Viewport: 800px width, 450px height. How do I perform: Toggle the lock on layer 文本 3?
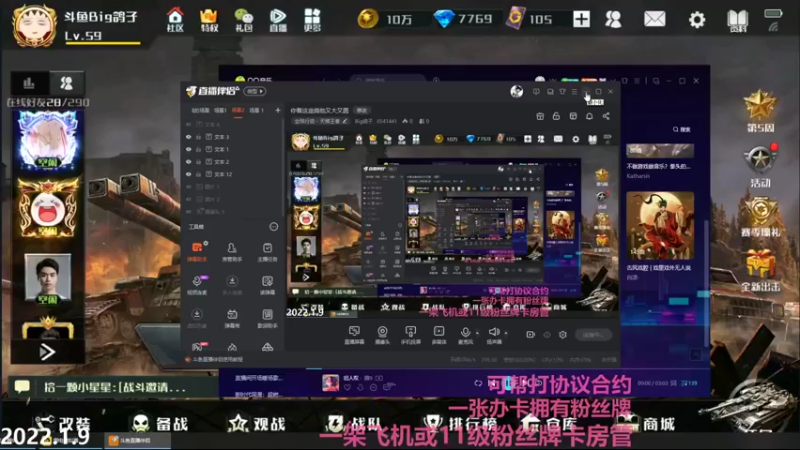[x=198, y=137]
